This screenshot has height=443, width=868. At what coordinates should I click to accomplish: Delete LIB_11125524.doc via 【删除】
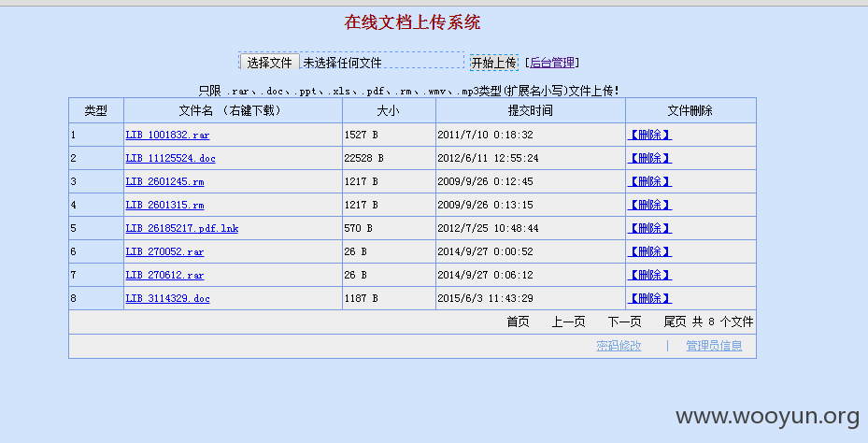coord(650,158)
